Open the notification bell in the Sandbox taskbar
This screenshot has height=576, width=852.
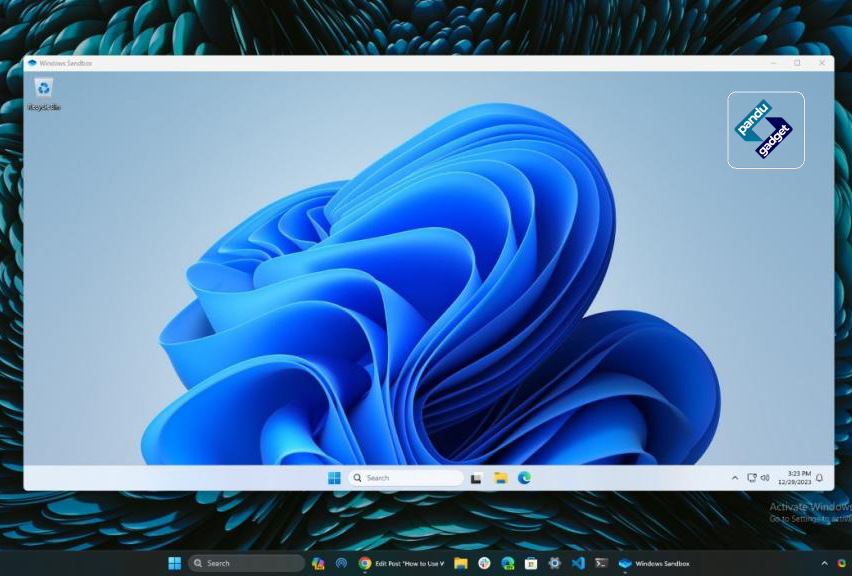[819, 478]
